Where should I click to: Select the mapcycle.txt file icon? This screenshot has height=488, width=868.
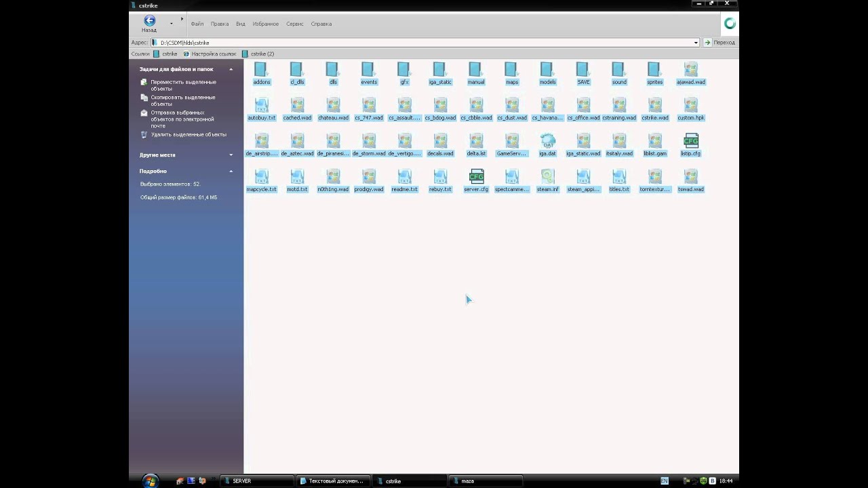point(262,176)
